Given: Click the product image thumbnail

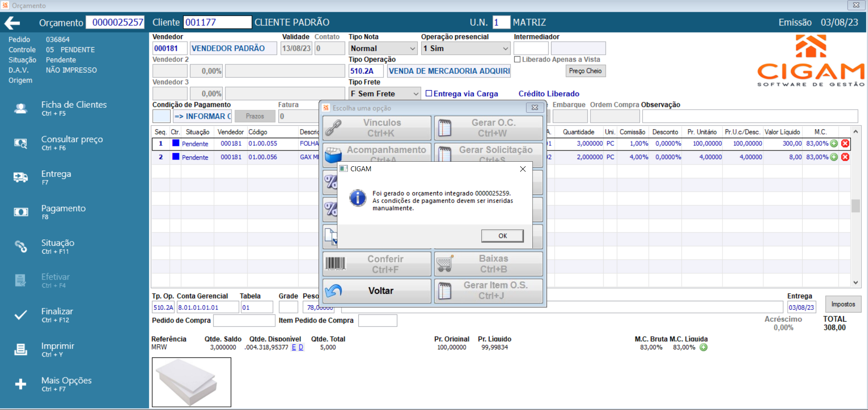Looking at the screenshot, I should (x=191, y=382).
